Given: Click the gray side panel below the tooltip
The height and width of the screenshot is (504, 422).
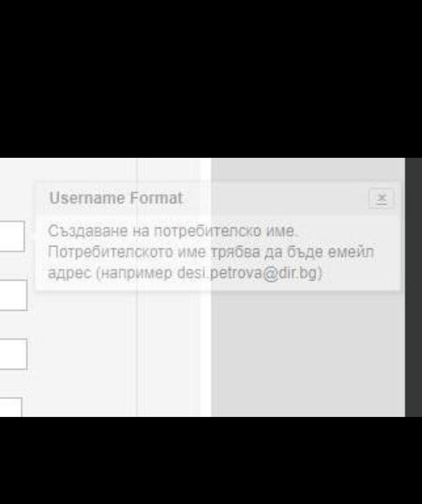Looking at the screenshot, I should (308, 354).
